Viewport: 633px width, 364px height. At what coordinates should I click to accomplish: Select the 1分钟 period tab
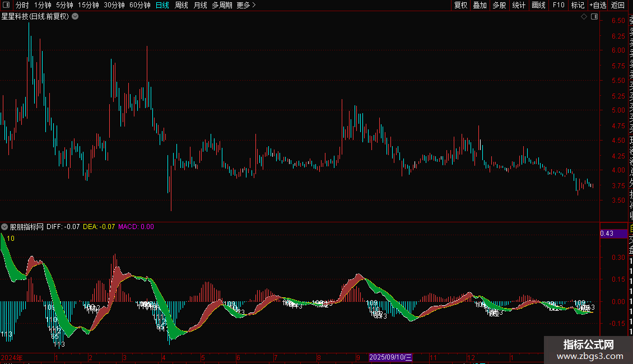coord(43,5)
